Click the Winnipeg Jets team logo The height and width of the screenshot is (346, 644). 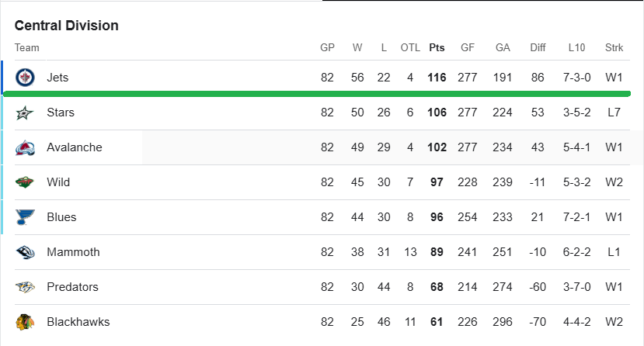click(25, 78)
